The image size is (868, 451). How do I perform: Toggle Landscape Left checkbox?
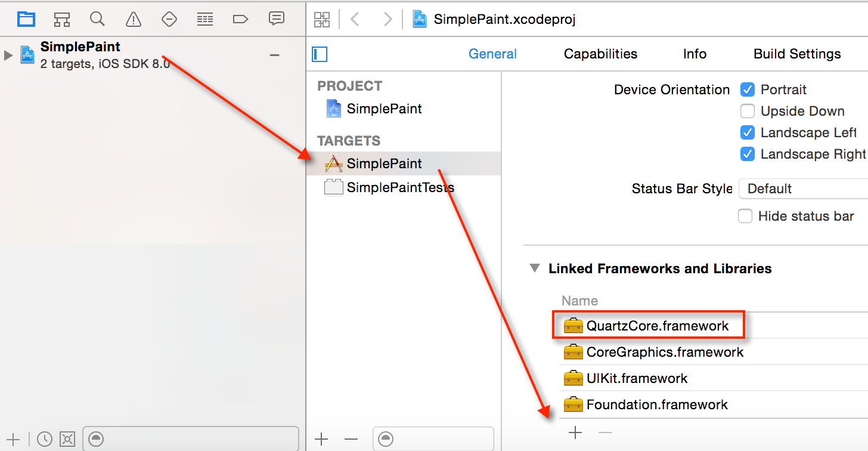click(748, 132)
